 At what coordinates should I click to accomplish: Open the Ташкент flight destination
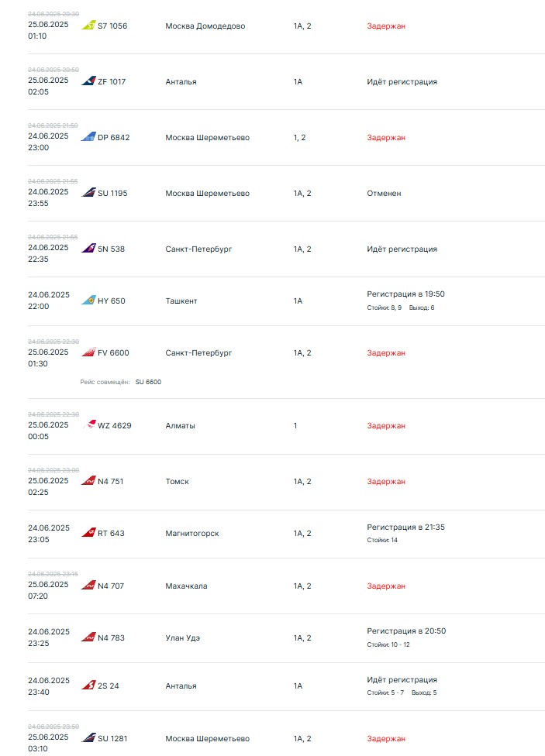(x=181, y=301)
